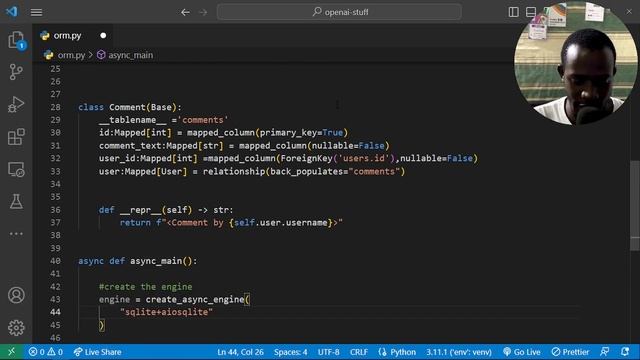Click the class Comment(Base) definition line
The image size is (640, 360).
pos(130,107)
